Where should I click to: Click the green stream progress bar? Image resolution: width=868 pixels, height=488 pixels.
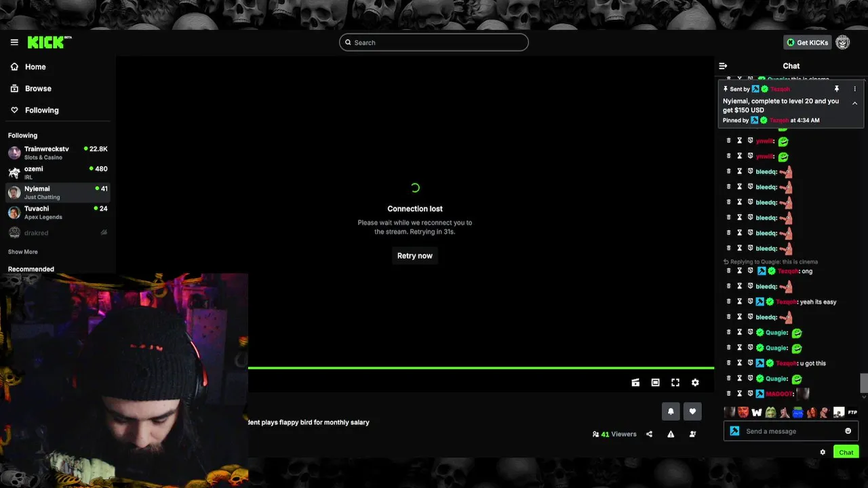tap(481, 368)
